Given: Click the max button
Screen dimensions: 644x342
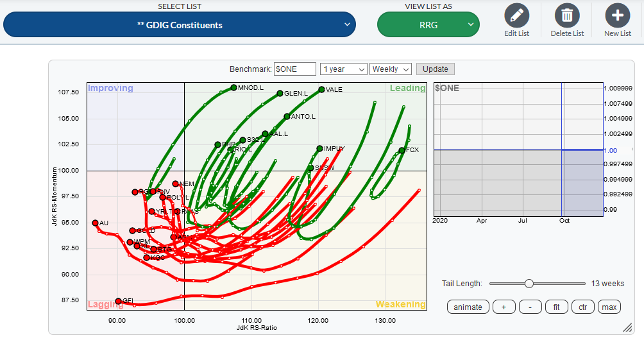Looking at the screenshot, I should [x=609, y=307].
